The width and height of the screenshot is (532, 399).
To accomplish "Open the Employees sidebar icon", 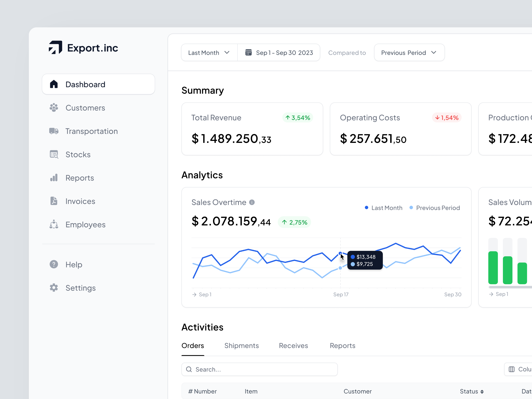I will coord(53,224).
